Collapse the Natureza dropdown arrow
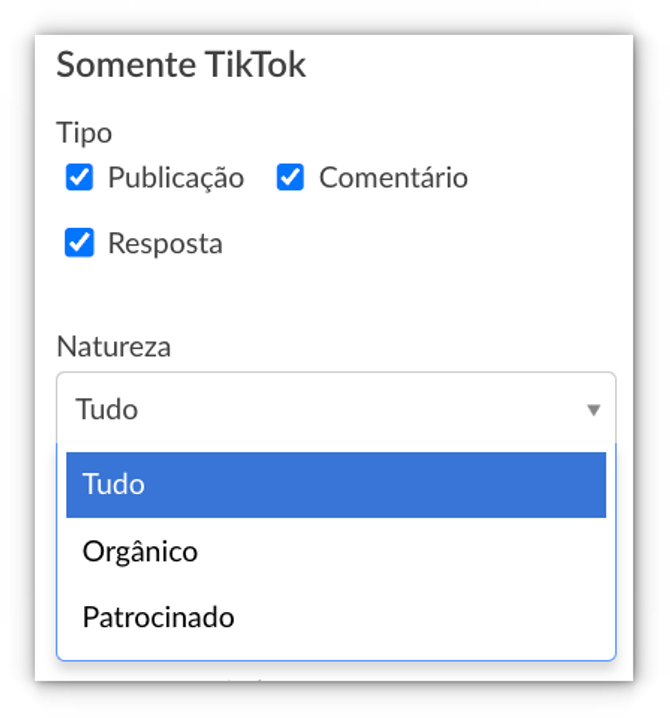Viewport: 670px width, 718px height. point(593,410)
